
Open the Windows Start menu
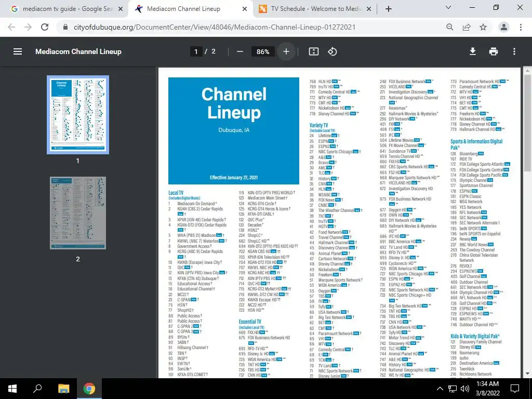(12, 389)
